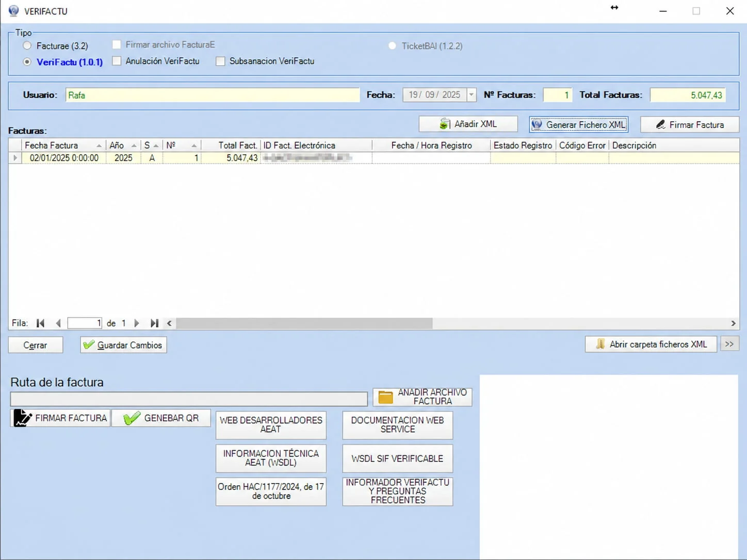747x560 pixels.
Task: Click the folder icon on AÑADIR ARCHIVO FACTURA
Action: pyautogui.click(x=385, y=397)
